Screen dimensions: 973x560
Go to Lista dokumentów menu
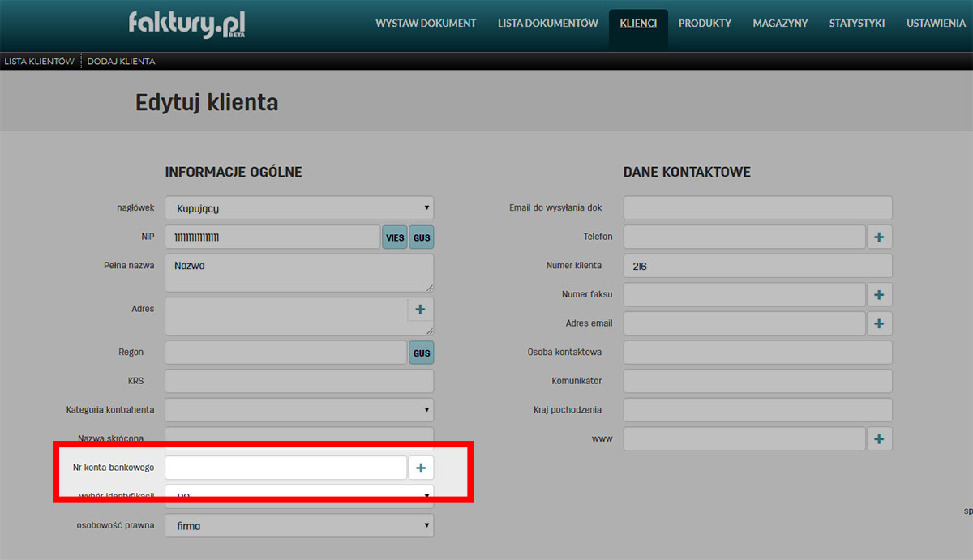coord(547,24)
